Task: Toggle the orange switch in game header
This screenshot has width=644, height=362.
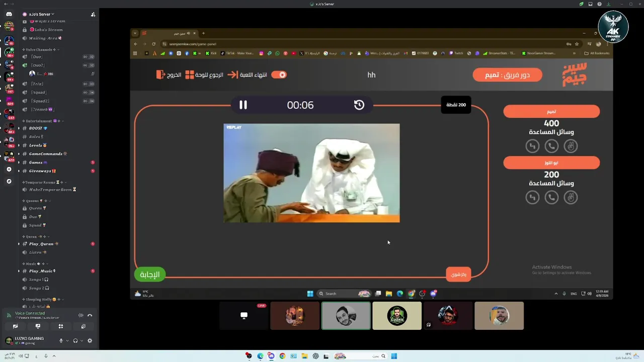Action: click(x=279, y=74)
